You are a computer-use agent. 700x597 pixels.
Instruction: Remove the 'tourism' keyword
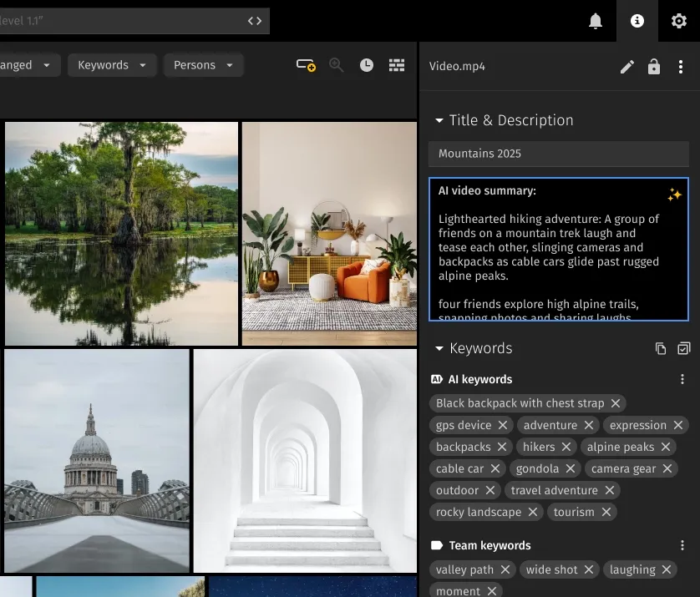pos(606,512)
